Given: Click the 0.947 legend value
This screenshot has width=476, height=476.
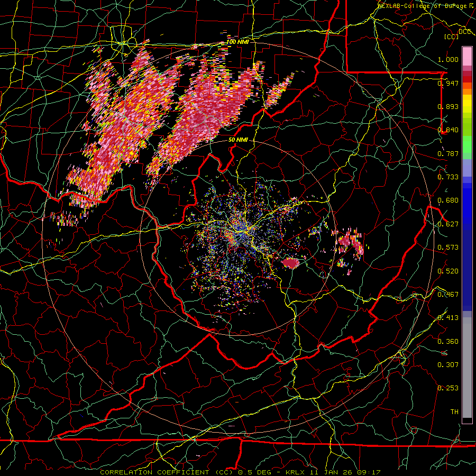Looking at the screenshot, I should (448, 83).
